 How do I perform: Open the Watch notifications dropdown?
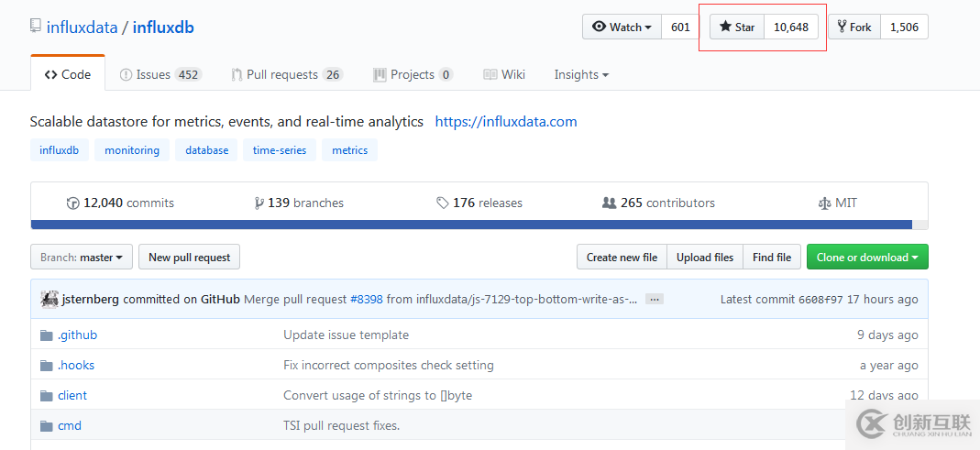click(x=622, y=27)
